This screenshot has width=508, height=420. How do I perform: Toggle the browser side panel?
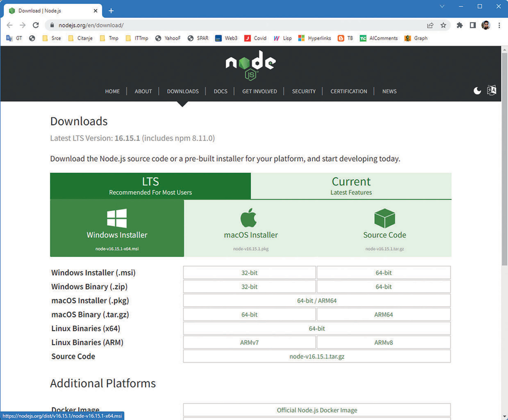point(473,25)
